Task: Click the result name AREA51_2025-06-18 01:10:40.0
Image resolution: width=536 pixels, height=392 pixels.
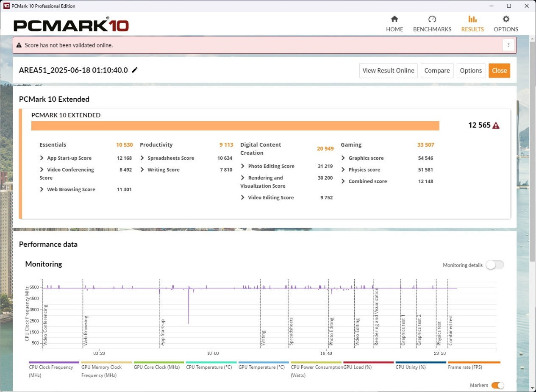Action: pos(73,70)
